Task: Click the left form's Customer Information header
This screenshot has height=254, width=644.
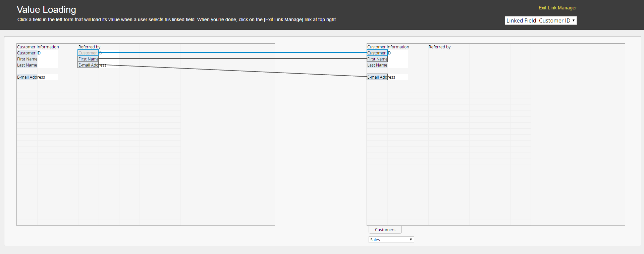Action: point(38,47)
